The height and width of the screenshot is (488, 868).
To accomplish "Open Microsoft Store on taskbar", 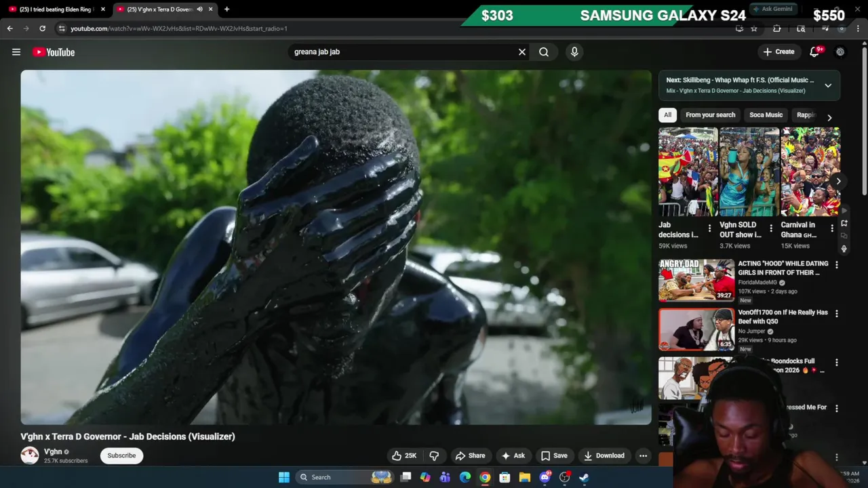I will pyautogui.click(x=505, y=477).
